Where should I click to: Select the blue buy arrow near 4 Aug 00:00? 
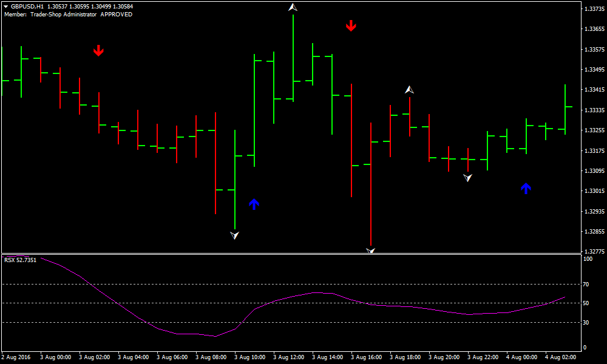pyautogui.click(x=526, y=188)
